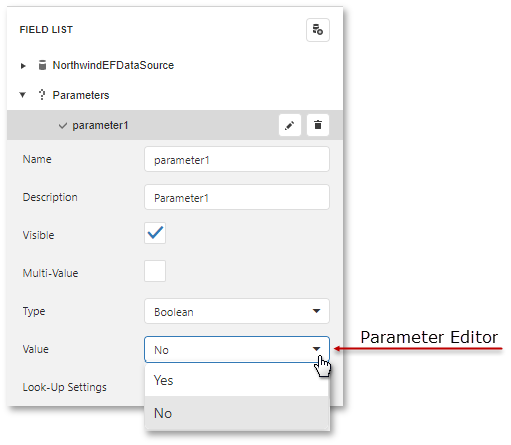
Task: Click the checkmark icon beside parameter1
Action: tap(63, 126)
